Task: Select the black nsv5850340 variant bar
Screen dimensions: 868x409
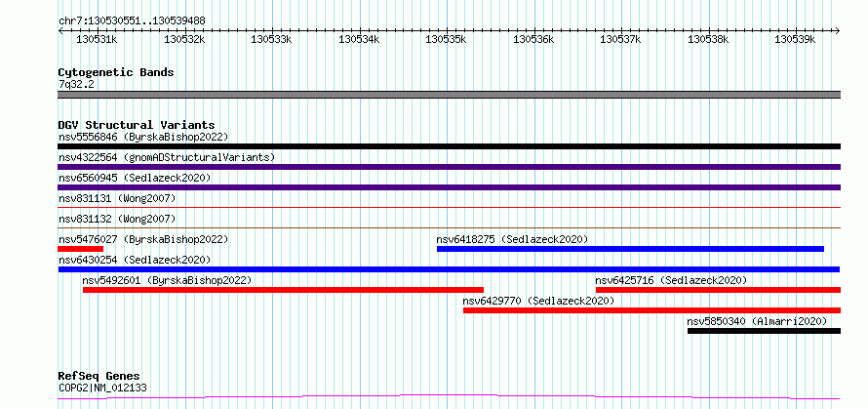Action: [764, 331]
